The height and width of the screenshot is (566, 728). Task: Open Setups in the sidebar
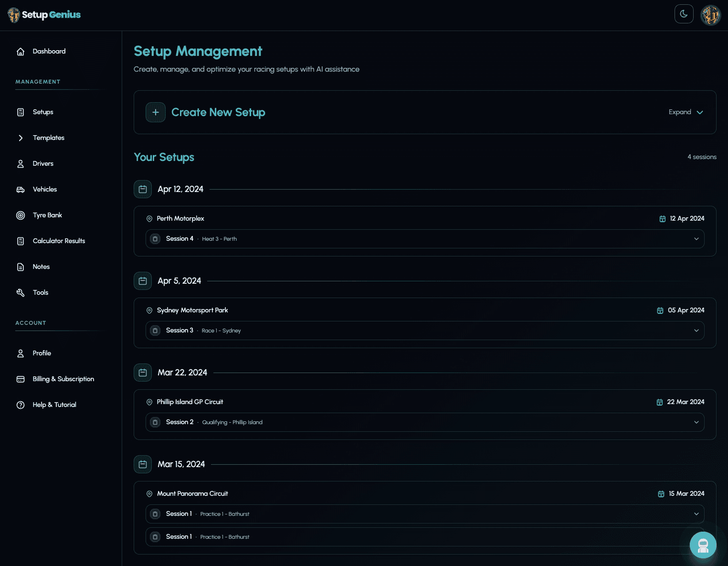click(61, 112)
